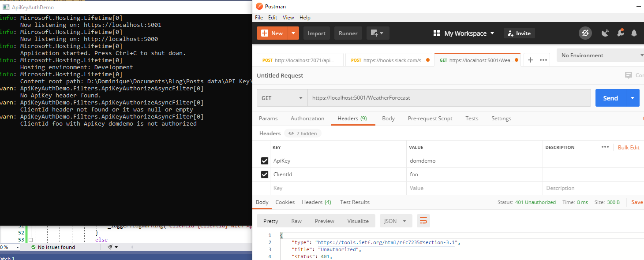
Task: Open the JSON format dropdown
Action: (x=396, y=221)
